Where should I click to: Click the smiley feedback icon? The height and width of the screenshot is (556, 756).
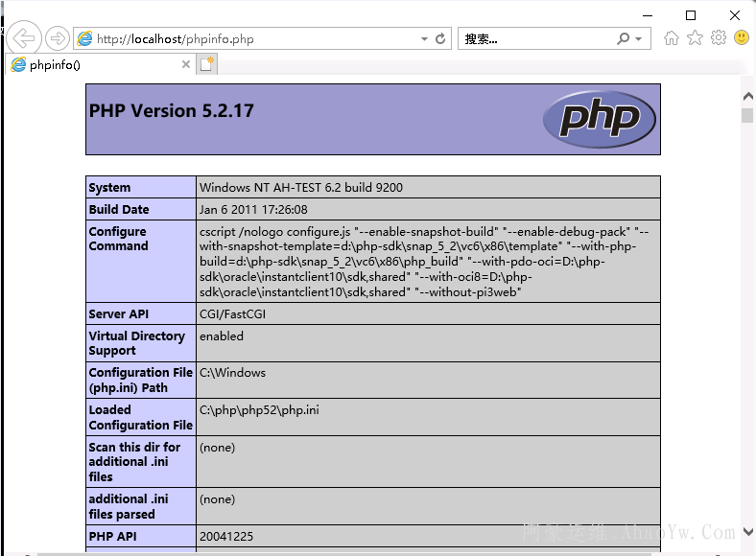click(741, 38)
